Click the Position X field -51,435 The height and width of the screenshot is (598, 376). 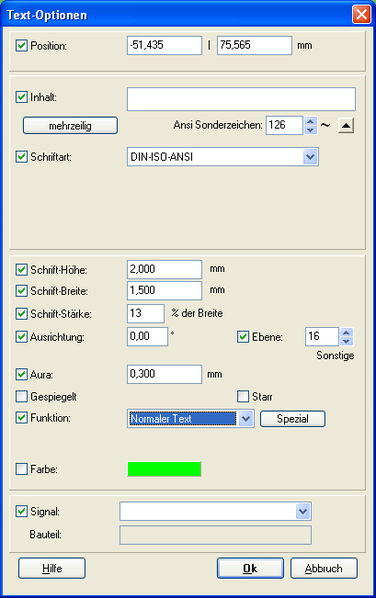point(164,45)
